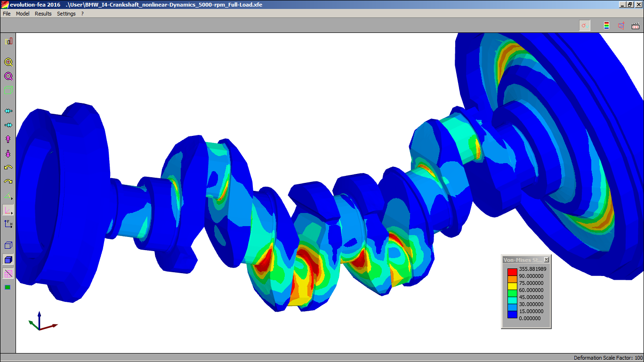This screenshot has width=644, height=362.
Task: Open the File menu
Action: pos(7,14)
